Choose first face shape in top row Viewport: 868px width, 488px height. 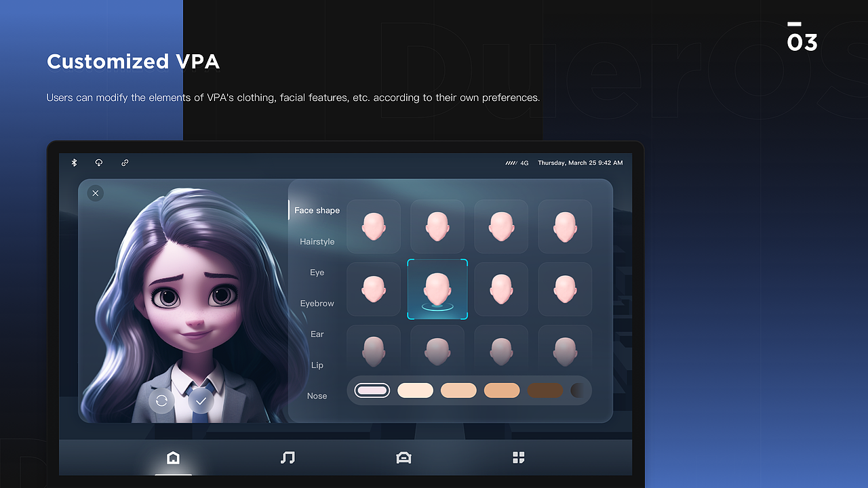pos(374,226)
